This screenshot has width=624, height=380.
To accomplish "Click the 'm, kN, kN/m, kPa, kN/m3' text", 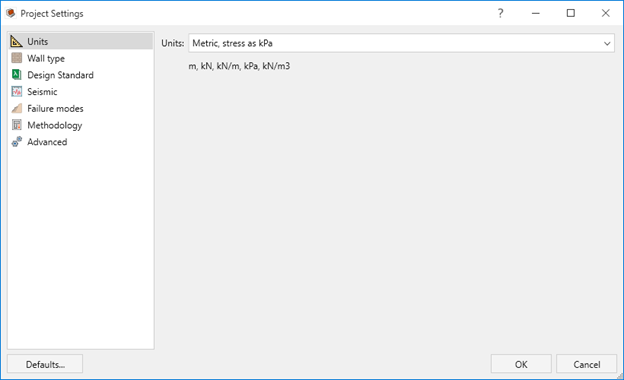I will [x=239, y=66].
